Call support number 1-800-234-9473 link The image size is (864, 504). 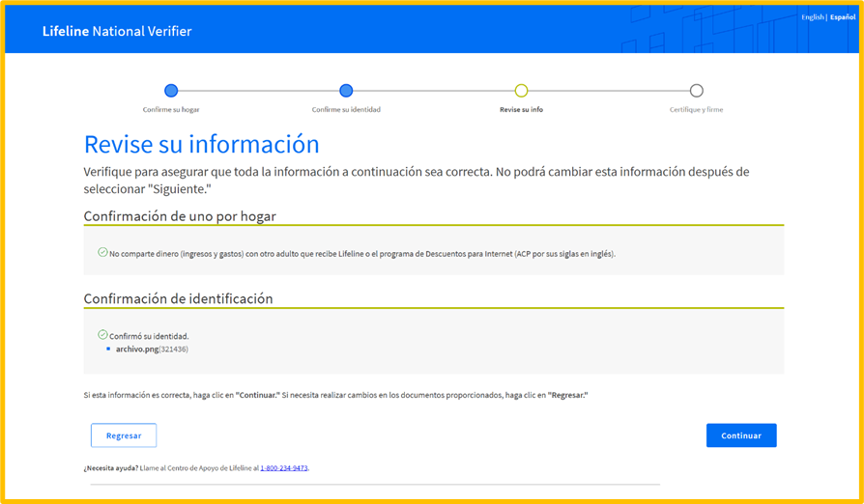[x=284, y=468]
